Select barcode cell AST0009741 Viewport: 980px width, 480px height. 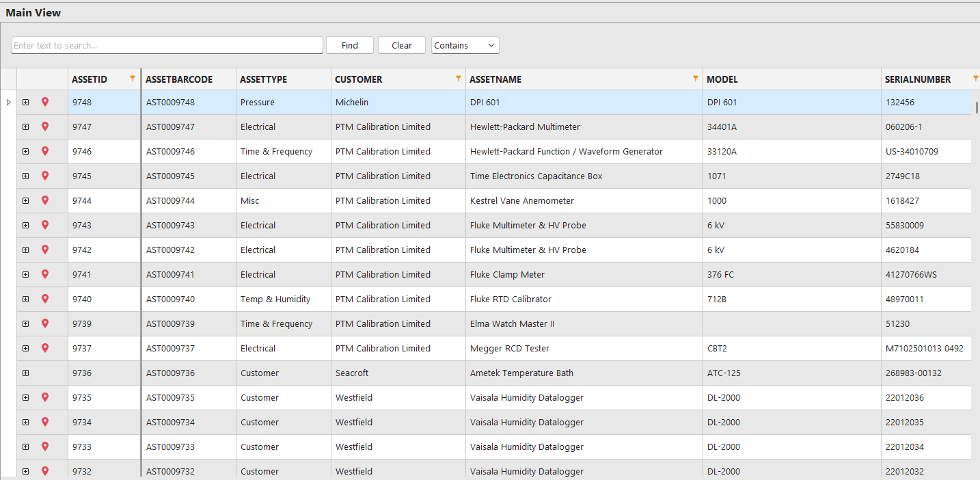coord(189,274)
